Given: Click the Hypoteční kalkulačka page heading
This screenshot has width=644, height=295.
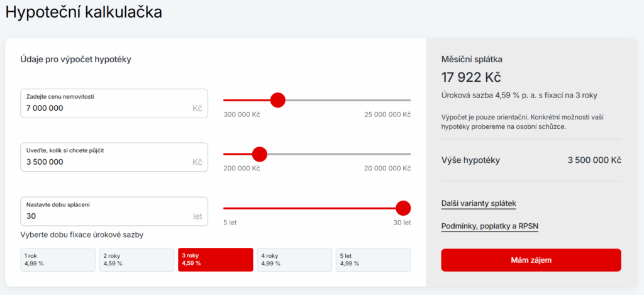Looking at the screenshot, I should pyautogui.click(x=83, y=11).
